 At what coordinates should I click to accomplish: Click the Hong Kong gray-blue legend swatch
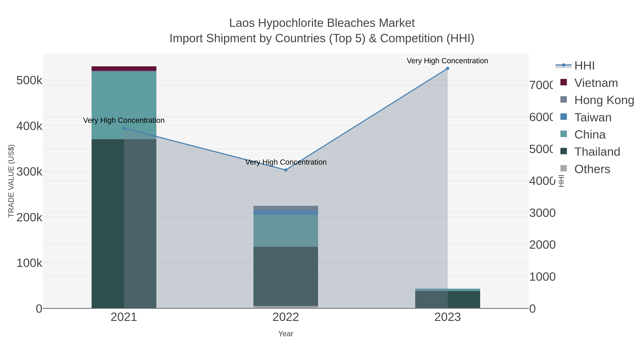coord(564,99)
